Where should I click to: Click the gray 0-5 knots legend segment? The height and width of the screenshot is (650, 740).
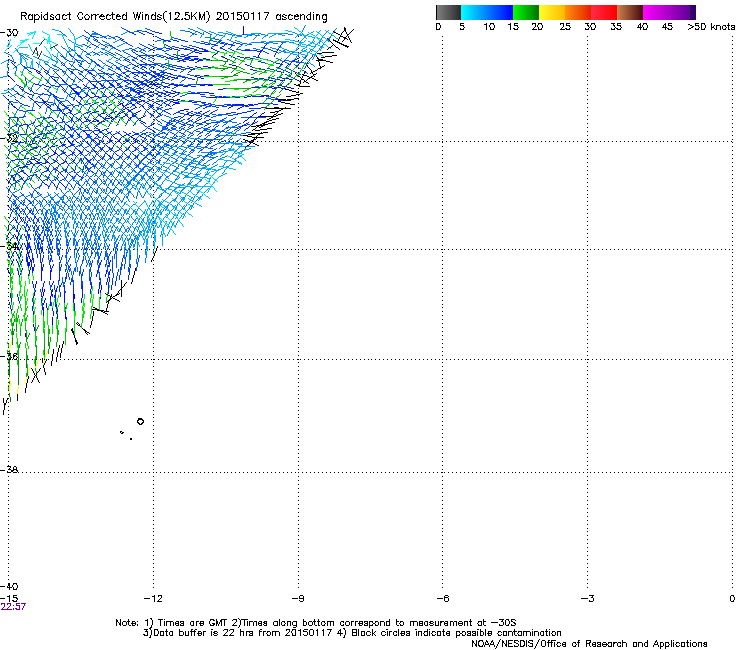448,12
